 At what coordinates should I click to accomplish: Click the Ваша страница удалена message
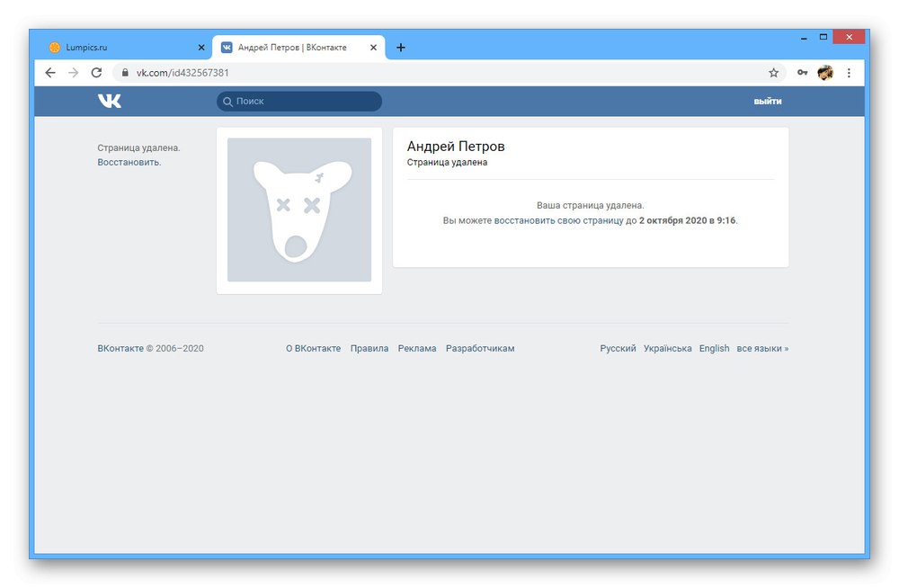click(x=590, y=205)
